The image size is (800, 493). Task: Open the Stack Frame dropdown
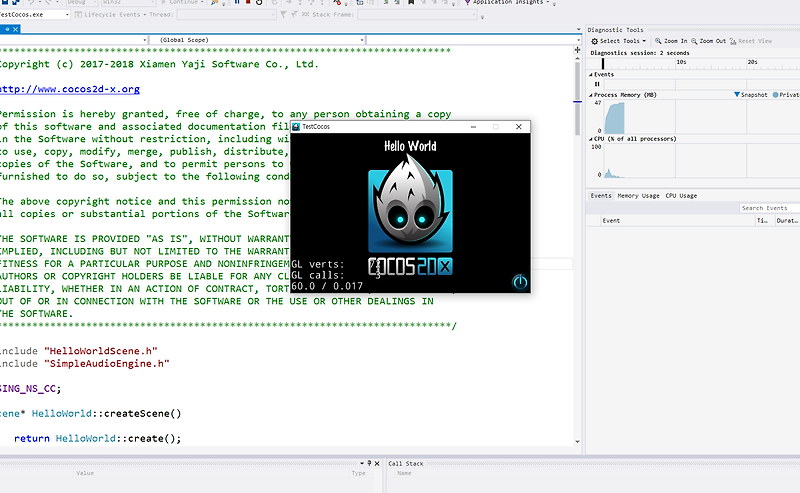pyautogui.click(x=474, y=15)
